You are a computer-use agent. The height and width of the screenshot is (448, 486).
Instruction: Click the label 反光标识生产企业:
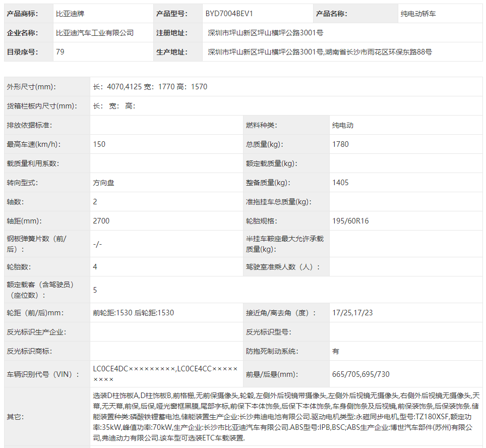click(37, 332)
